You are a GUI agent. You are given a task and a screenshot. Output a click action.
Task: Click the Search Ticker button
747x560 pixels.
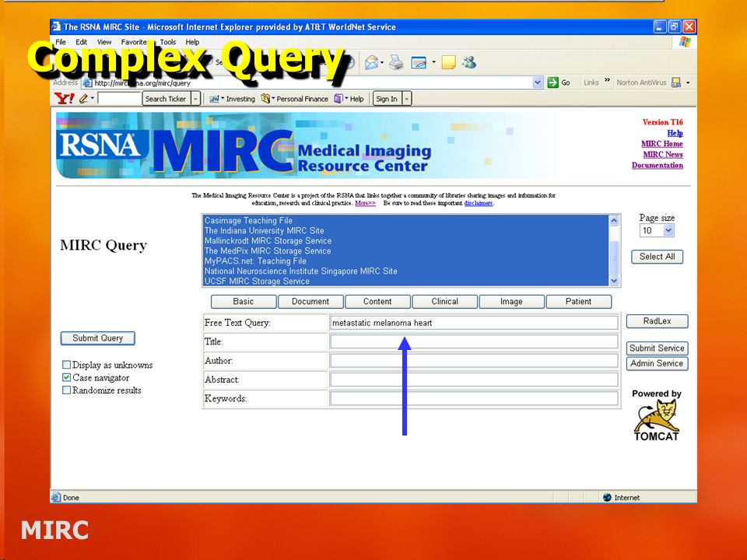[166, 99]
